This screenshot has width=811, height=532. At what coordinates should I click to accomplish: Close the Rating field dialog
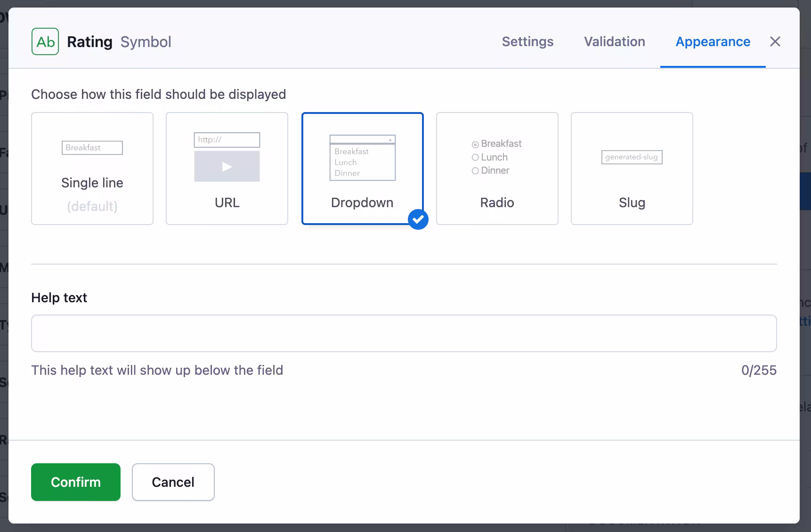coord(775,41)
